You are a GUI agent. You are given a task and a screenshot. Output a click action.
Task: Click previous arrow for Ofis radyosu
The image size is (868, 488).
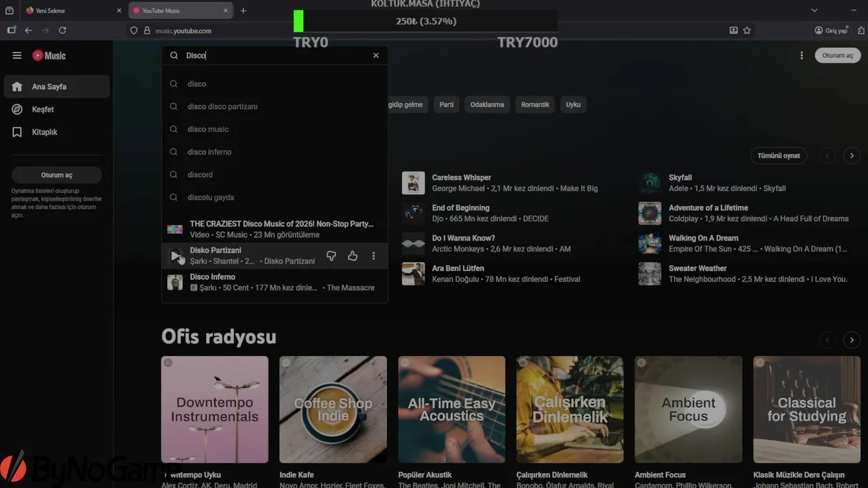click(x=827, y=340)
